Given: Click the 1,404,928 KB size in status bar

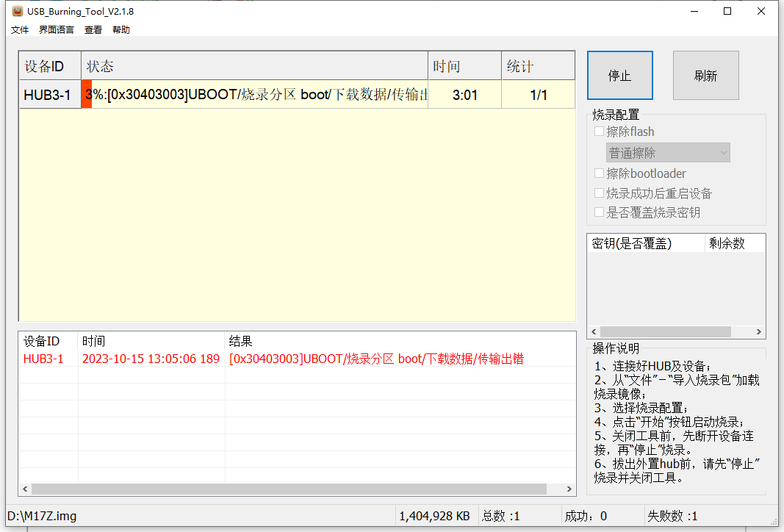Looking at the screenshot, I should point(434,516).
